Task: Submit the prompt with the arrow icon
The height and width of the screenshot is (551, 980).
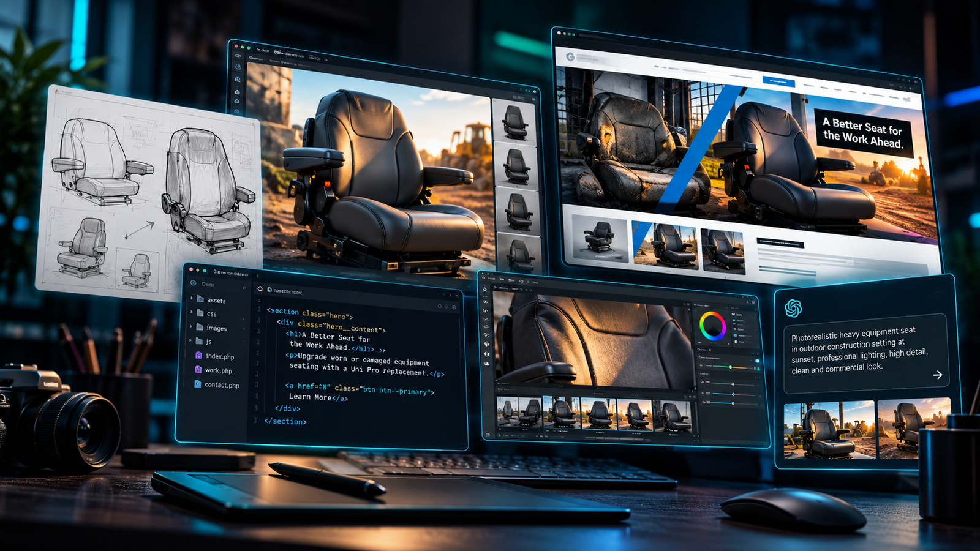Action: tap(937, 375)
